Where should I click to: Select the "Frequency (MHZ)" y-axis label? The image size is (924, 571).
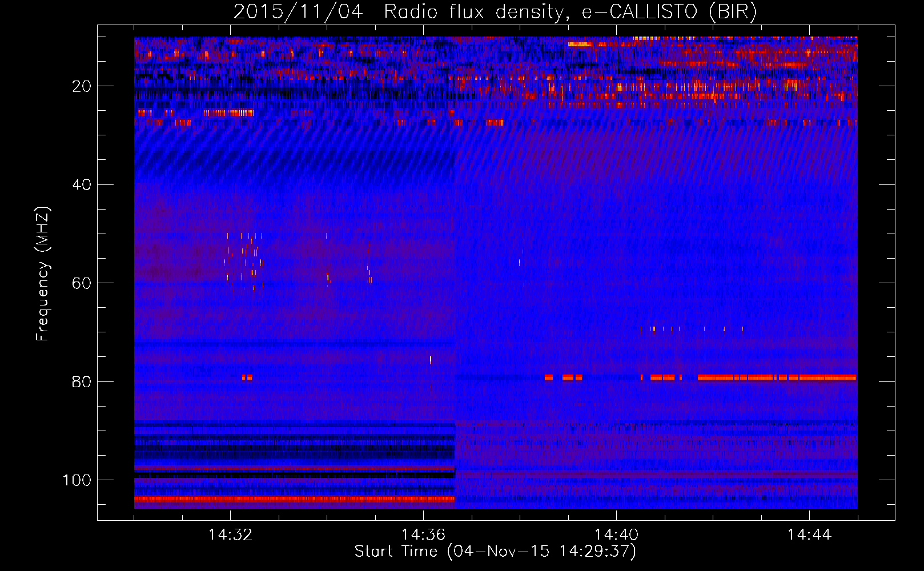tap(43, 274)
